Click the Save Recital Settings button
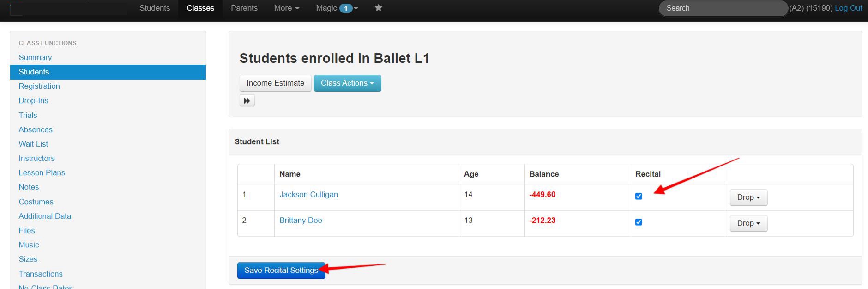This screenshot has width=868, height=289. pos(281,271)
